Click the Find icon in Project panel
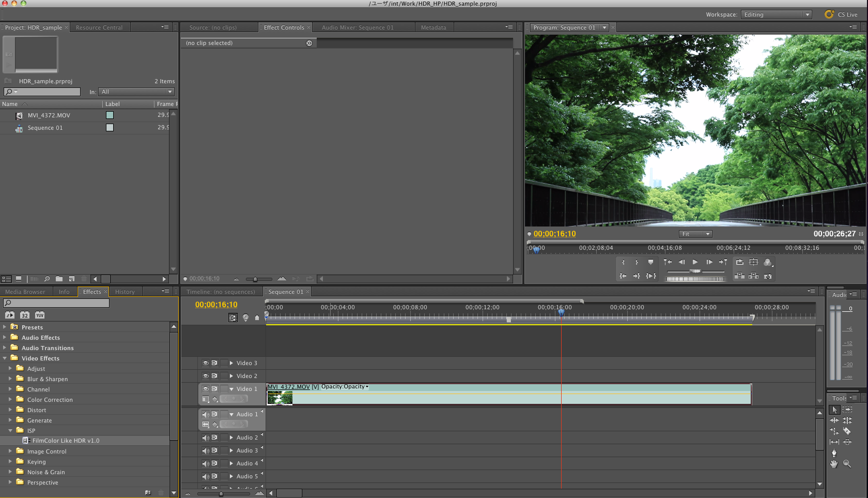The width and height of the screenshot is (868, 498). point(47,279)
